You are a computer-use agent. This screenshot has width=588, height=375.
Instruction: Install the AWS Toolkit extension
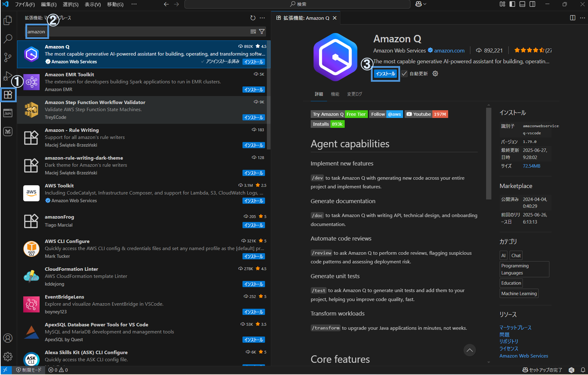254,201
